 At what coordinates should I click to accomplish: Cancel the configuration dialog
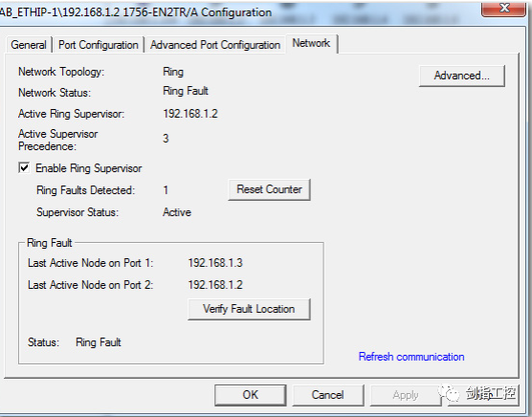pos(328,395)
